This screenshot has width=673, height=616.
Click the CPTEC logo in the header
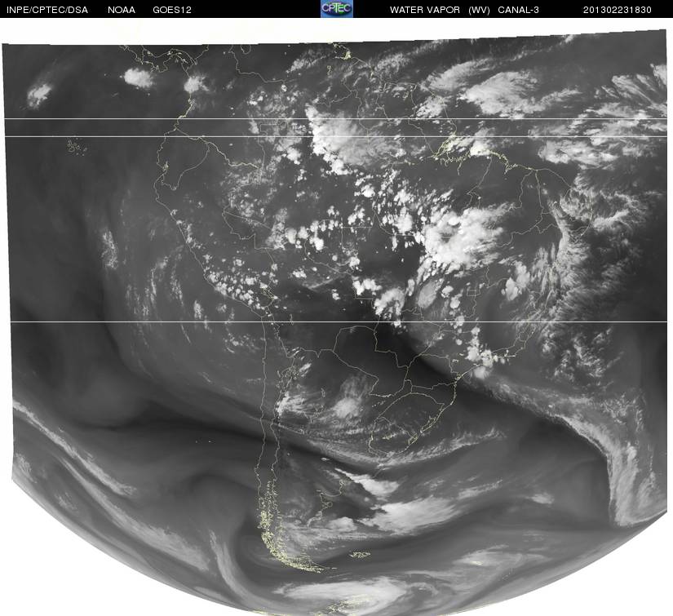336,9
